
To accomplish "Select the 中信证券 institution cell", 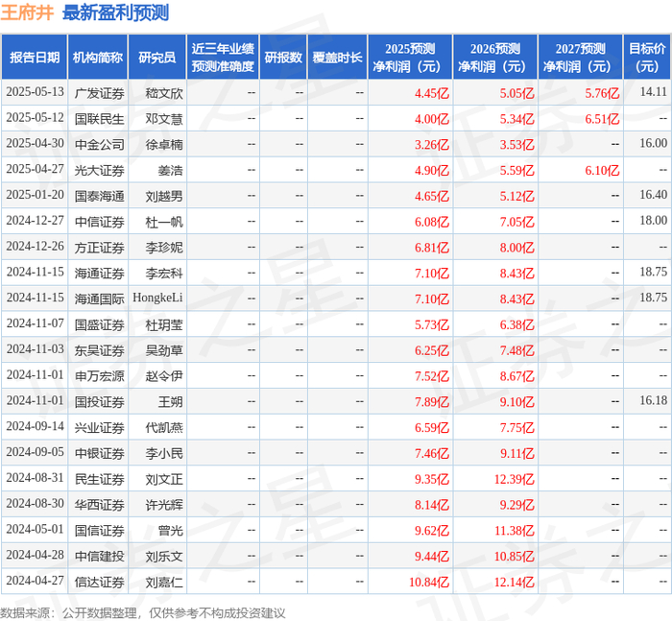I will tap(100, 222).
